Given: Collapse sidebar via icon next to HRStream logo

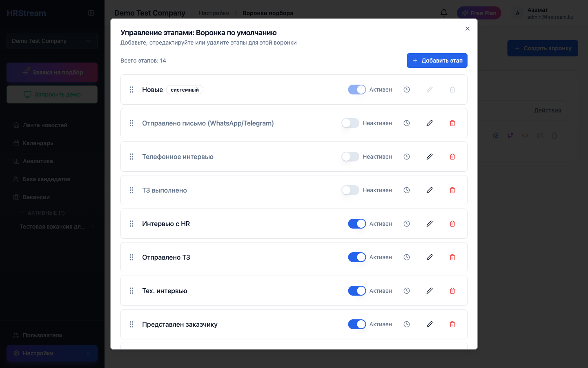Looking at the screenshot, I should click(x=91, y=13).
